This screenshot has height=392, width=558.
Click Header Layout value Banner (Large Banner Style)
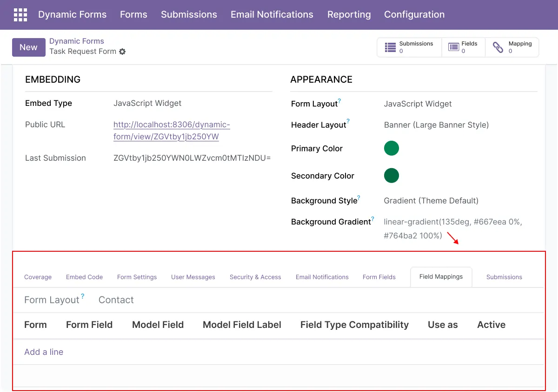point(436,125)
